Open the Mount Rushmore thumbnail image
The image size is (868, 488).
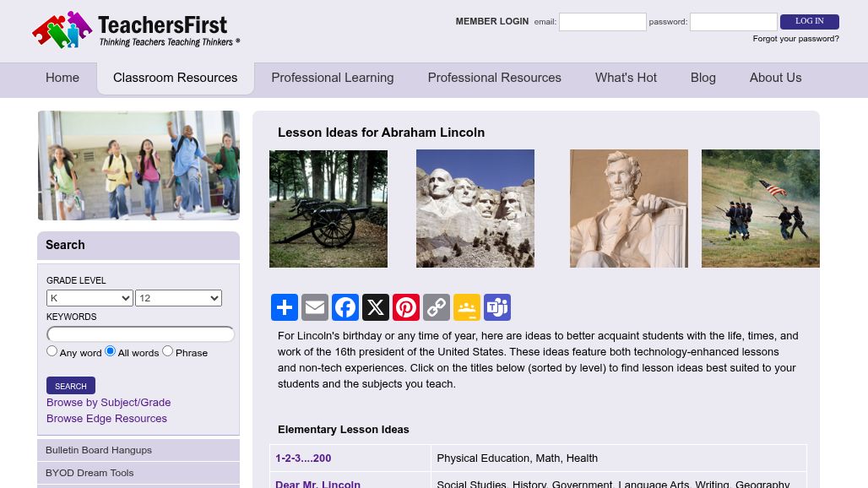pyautogui.click(x=475, y=209)
